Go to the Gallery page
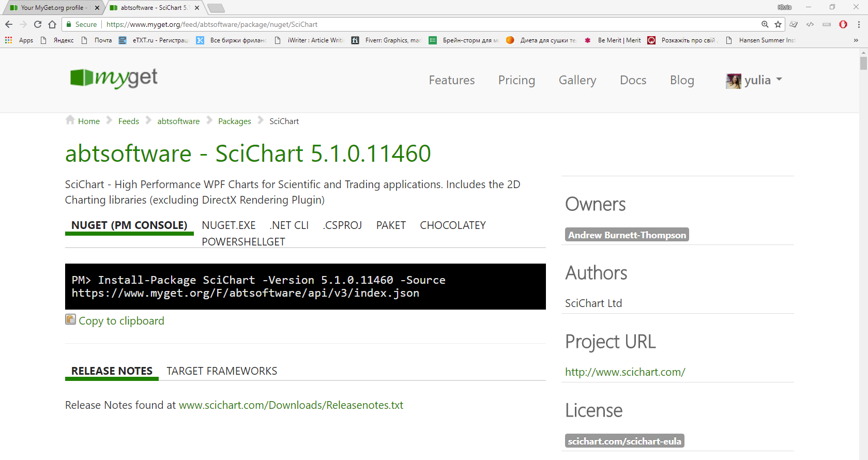This screenshot has width=868, height=460. pos(577,80)
